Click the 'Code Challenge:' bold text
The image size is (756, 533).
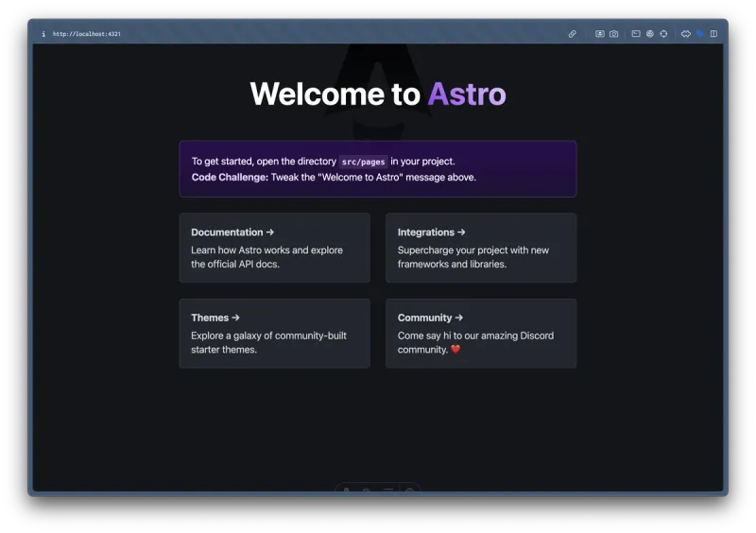pyautogui.click(x=230, y=177)
